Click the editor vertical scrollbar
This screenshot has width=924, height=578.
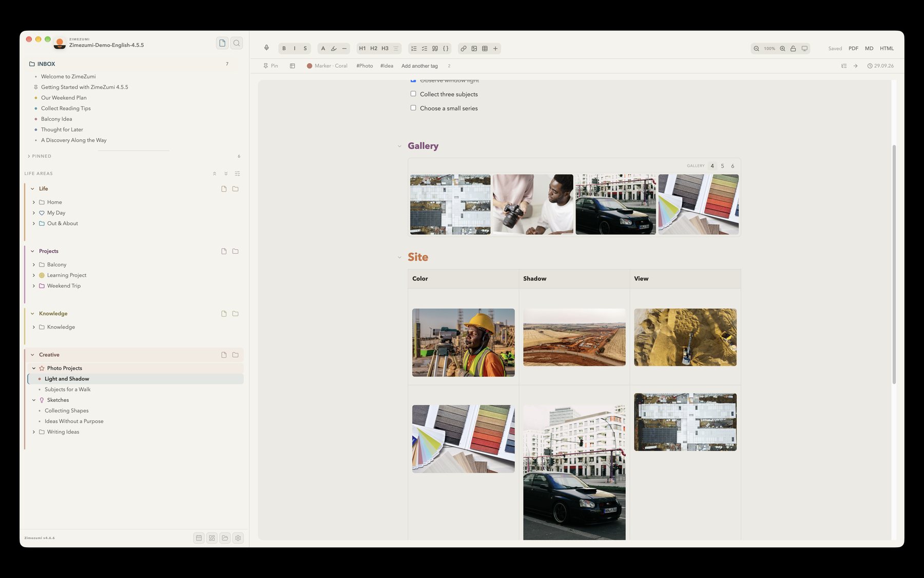coord(894,264)
